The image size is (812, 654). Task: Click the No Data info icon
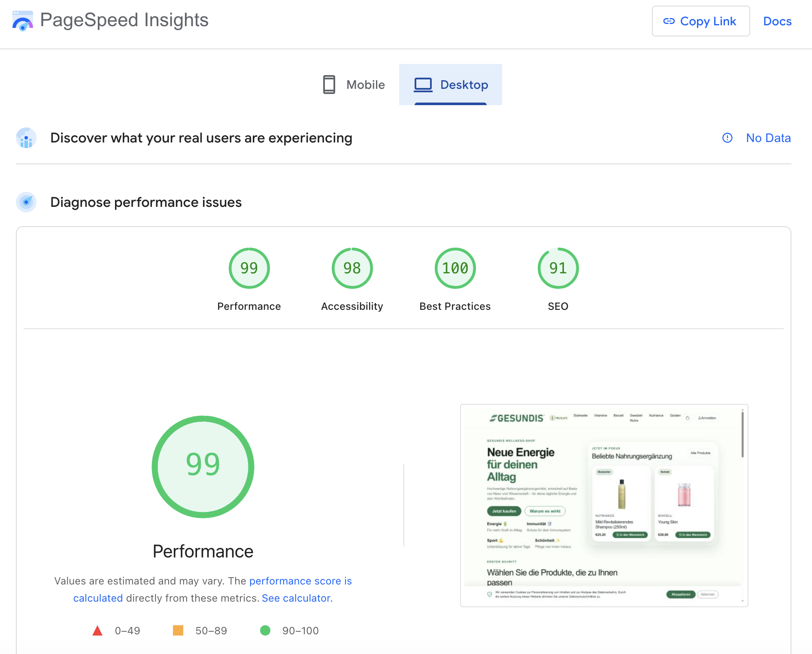727,138
